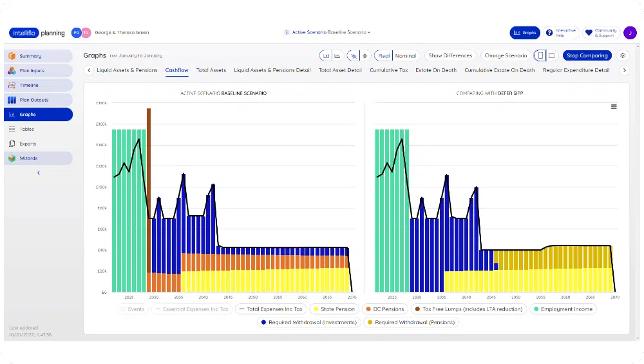Image resolution: width=644 pixels, height=364 pixels.
Task: Click Stop Comparing
Action: [587, 55]
